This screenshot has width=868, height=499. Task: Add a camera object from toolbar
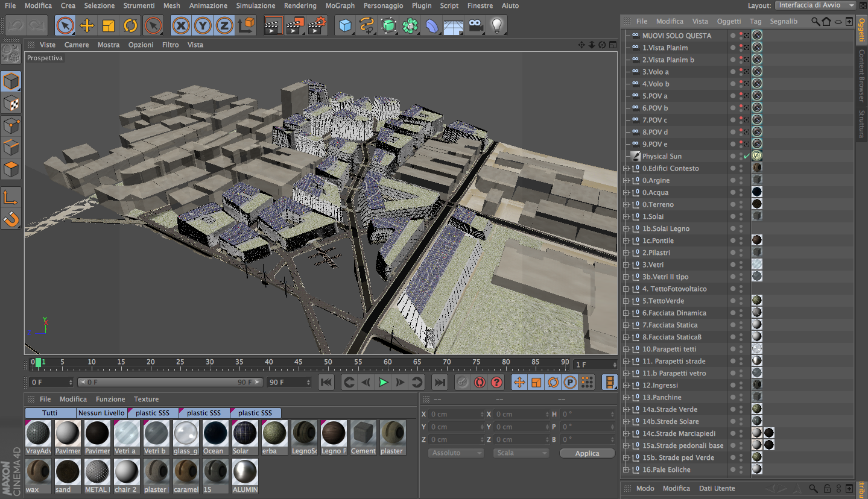click(475, 25)
